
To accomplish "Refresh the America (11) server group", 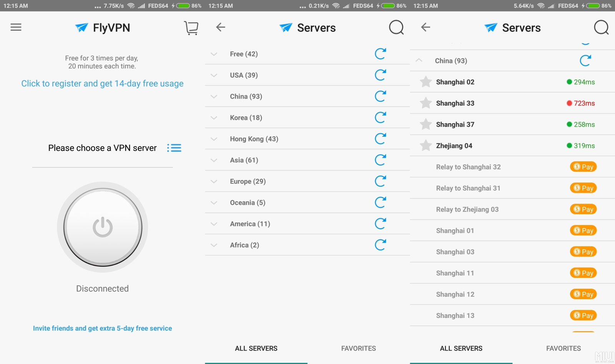I will click(380, 223).
